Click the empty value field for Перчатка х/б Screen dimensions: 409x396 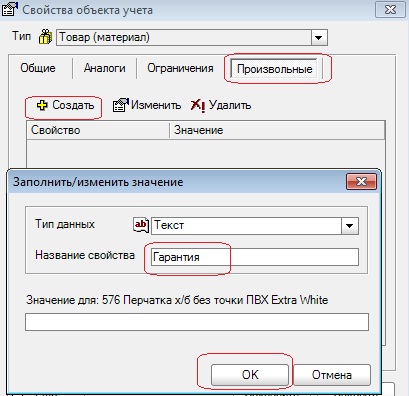197,322
